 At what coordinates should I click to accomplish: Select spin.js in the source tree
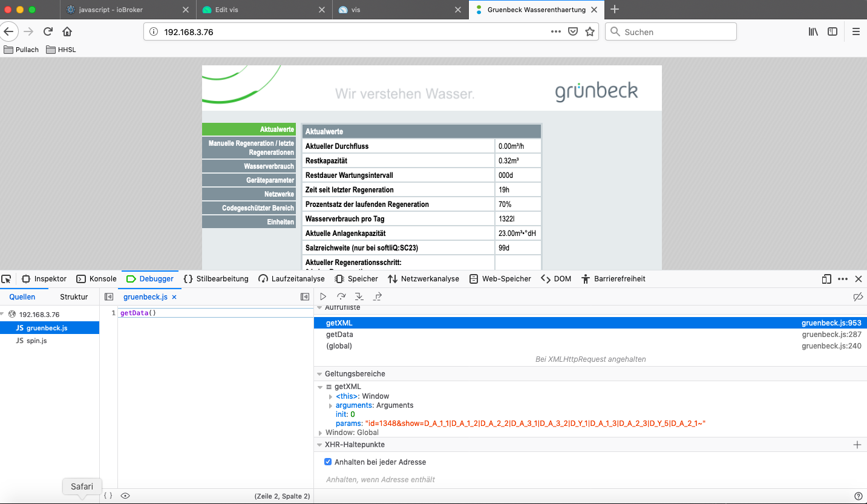point(50,341)
